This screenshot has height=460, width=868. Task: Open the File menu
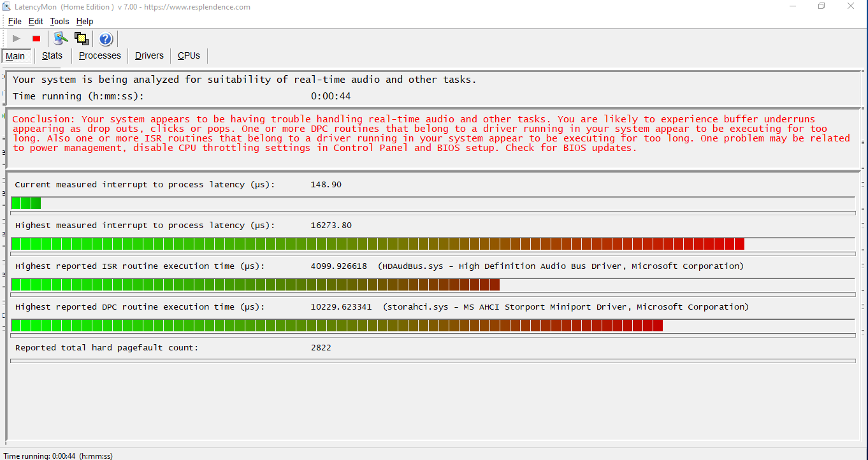click(x=15, y=22)
